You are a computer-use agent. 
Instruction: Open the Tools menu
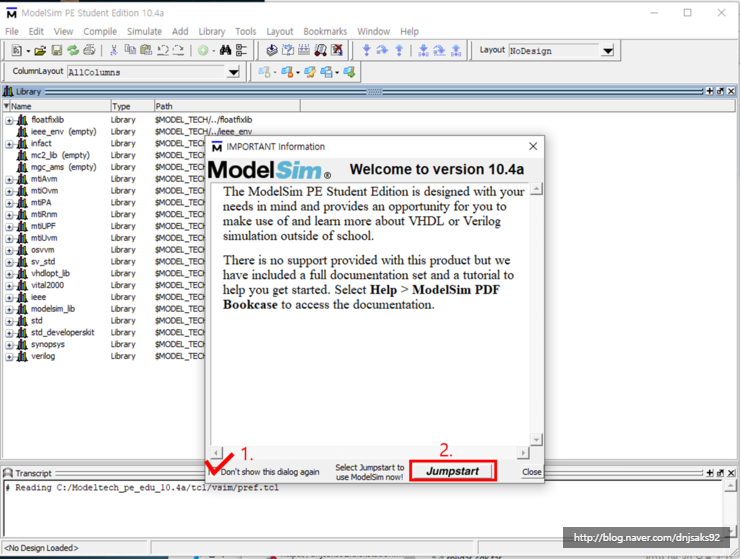coord(245,32)
